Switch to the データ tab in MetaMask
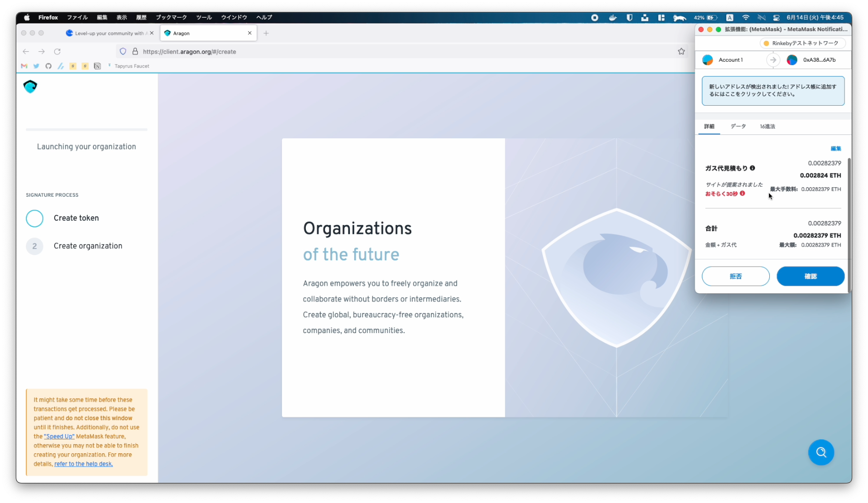This screenshot has width=868, height=503. coord(738,126)
